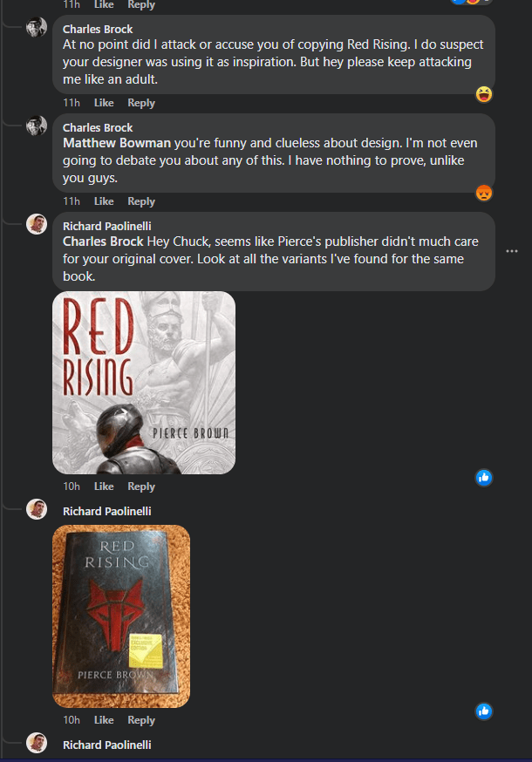Screen dimensions: 532x762
Task: Open Richard Paolinelli's avatar next to the 'Hey Chuck' comment
Action: pos(37,224)
